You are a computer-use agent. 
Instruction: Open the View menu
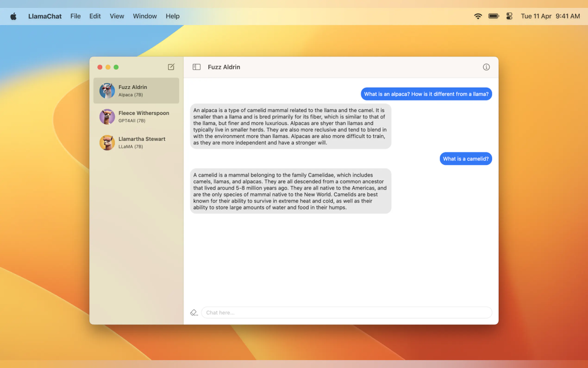coord(117,16)
